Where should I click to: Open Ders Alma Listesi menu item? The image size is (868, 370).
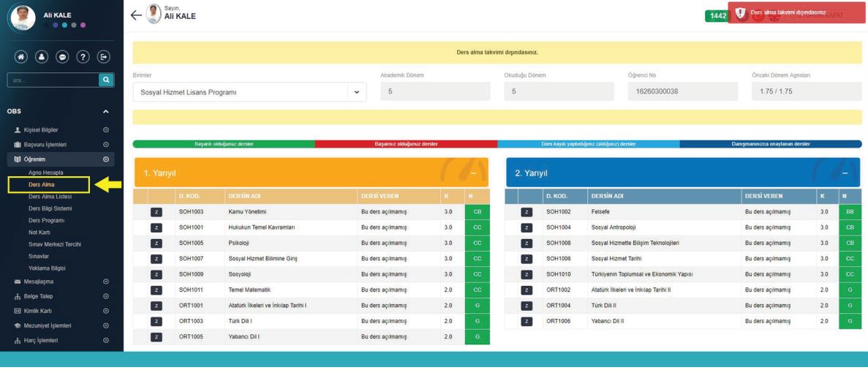(49, 196)
